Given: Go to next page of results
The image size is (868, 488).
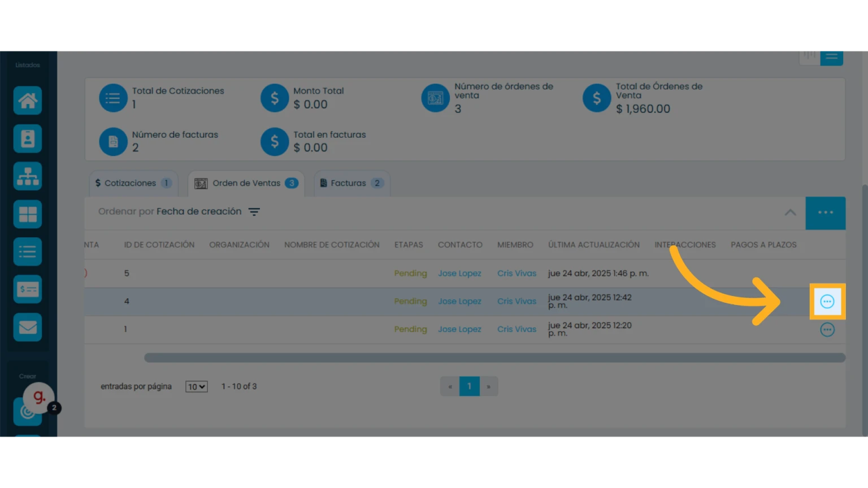Looking at the screenshot, I should tap(489, 386).
